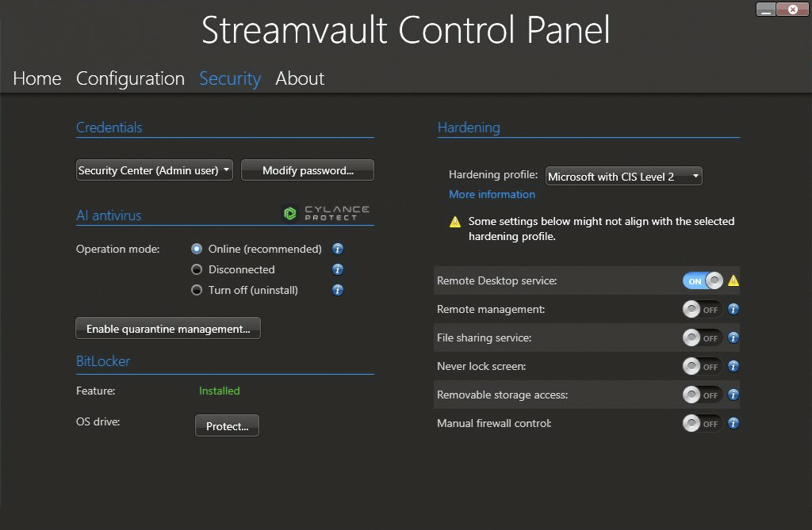Open More information link

point(492,195)
